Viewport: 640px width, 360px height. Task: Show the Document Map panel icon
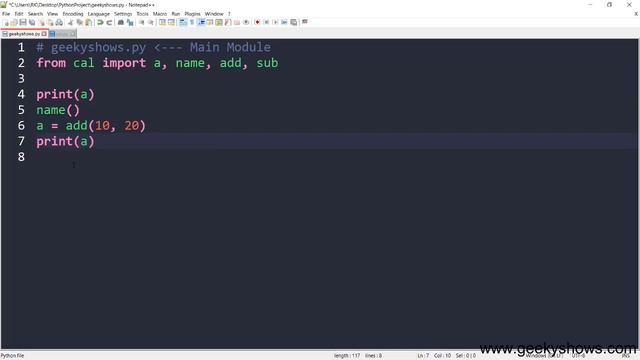[219, 22]
